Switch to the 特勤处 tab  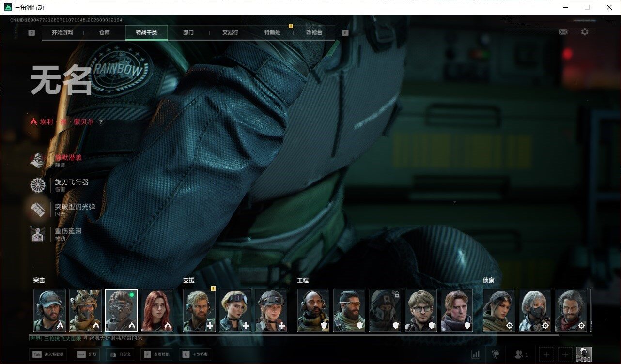[x=272, y=32]
